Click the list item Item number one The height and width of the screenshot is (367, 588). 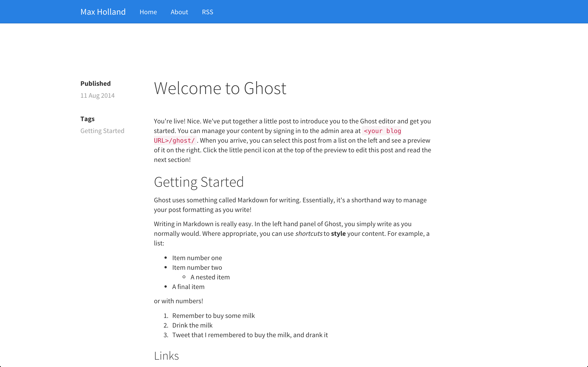197,258
